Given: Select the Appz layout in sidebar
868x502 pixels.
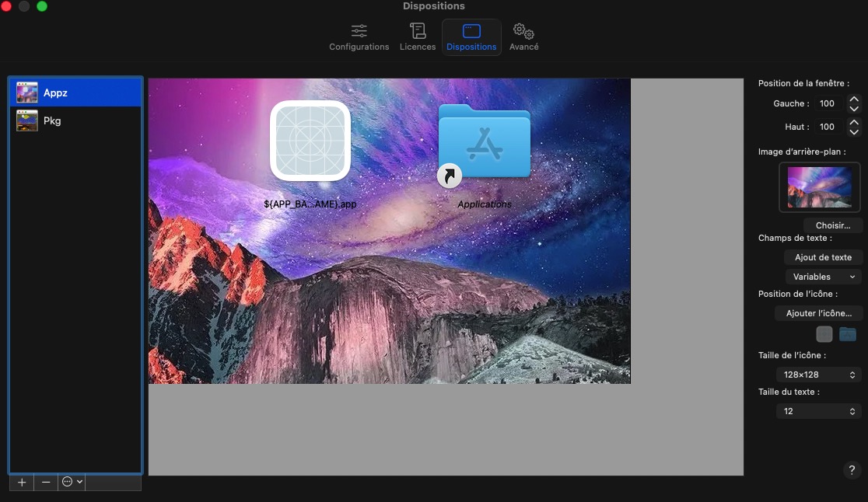Looking at the screenshot, I should click(75, 93).
